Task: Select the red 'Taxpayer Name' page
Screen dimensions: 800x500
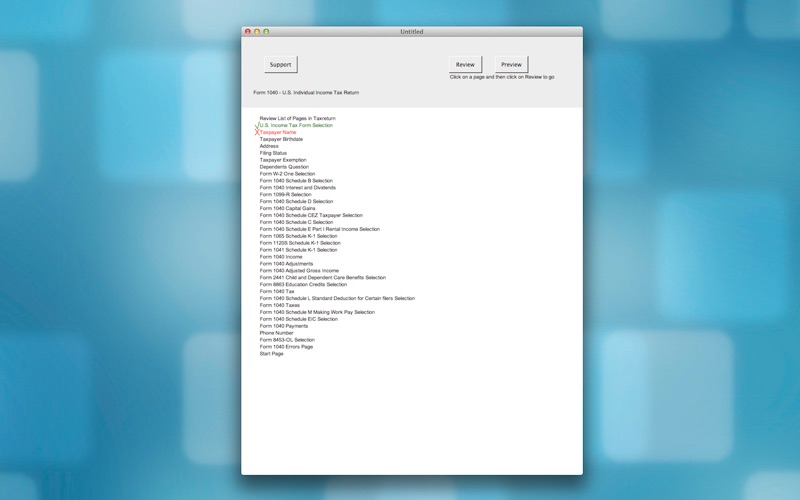Action: point(278,132)
